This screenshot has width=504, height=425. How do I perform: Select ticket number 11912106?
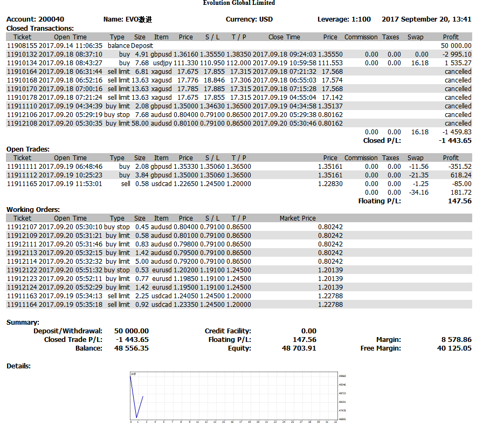[22, 115]
